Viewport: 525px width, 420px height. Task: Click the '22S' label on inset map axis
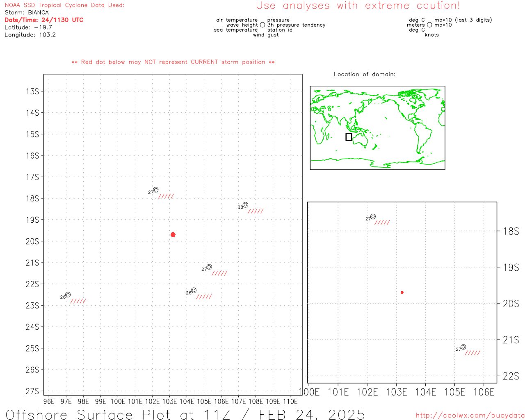click(511, 376)
